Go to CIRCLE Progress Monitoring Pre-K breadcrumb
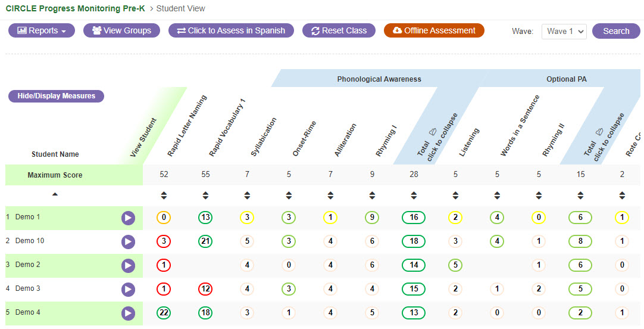Image resolution: width=644 pixels, height=329 pixels. click(75, 8)
